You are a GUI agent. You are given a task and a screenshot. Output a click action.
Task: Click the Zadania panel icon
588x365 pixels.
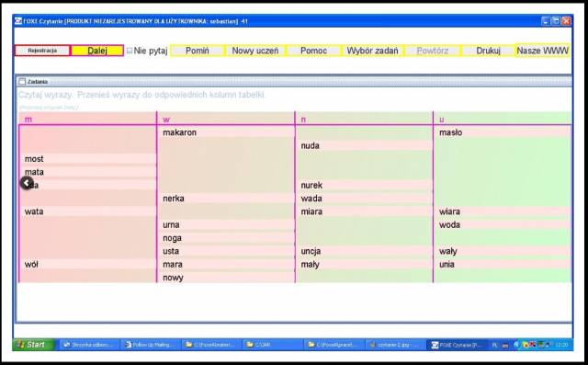[22, 82]
